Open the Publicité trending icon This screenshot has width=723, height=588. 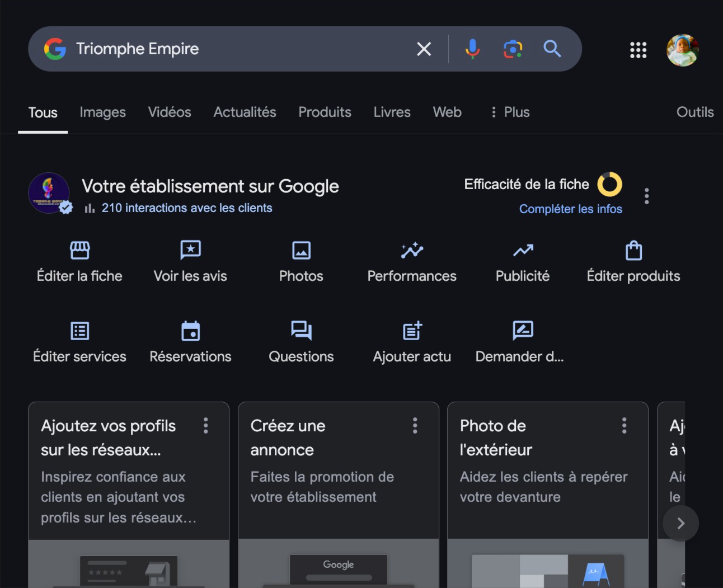pos(523,250)
